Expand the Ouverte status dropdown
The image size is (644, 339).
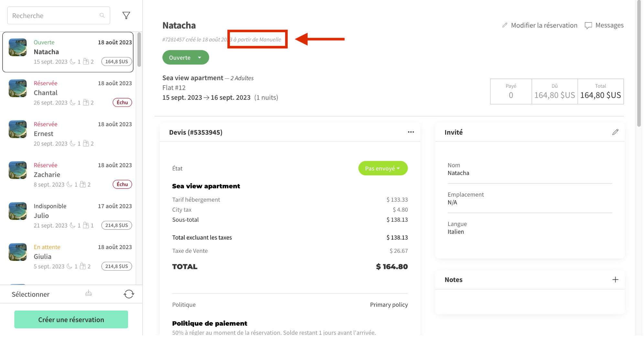(199, 57)
